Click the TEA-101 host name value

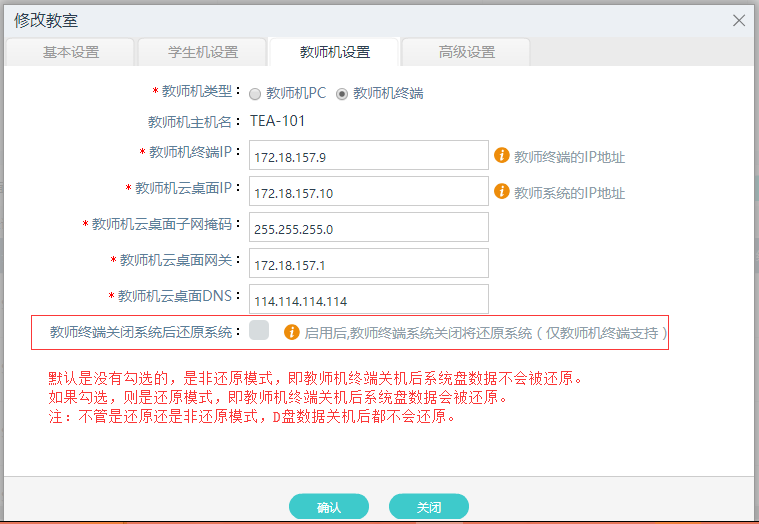(x=277, y=121)
